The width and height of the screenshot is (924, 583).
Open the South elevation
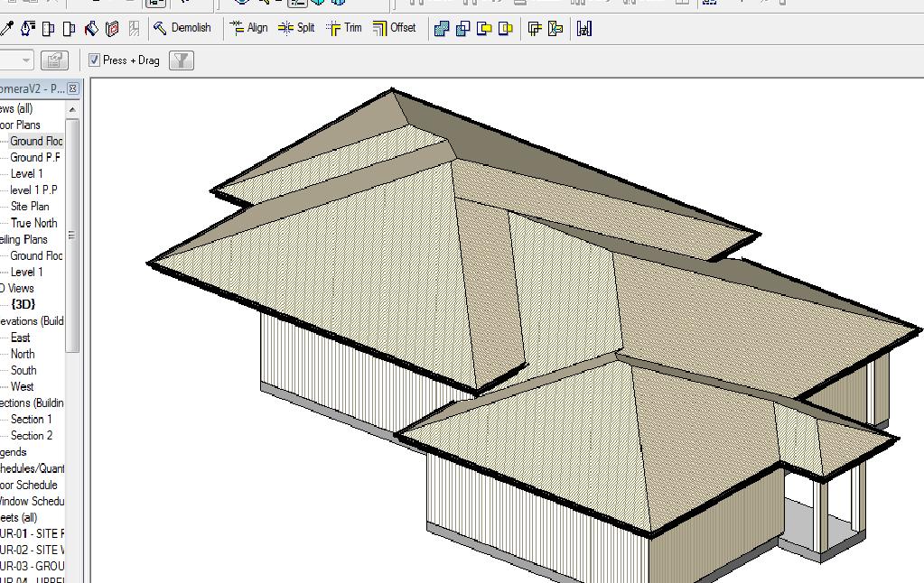(23, 370)
